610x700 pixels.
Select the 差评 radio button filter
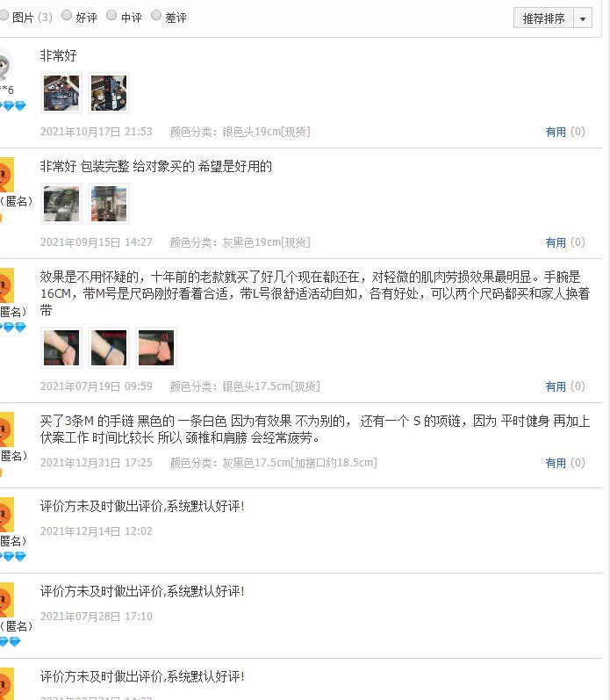[156, 16]
